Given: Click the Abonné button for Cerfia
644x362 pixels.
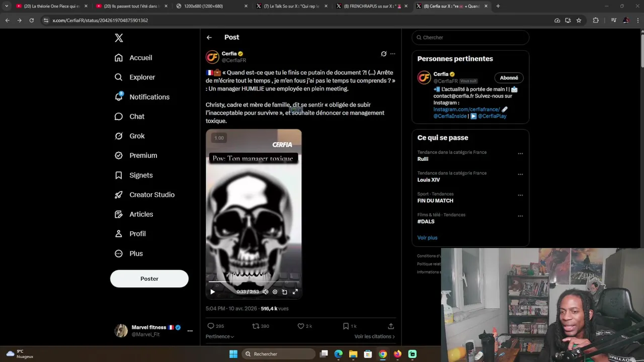Looking at the screenshot, I should [x=509, y=78].
